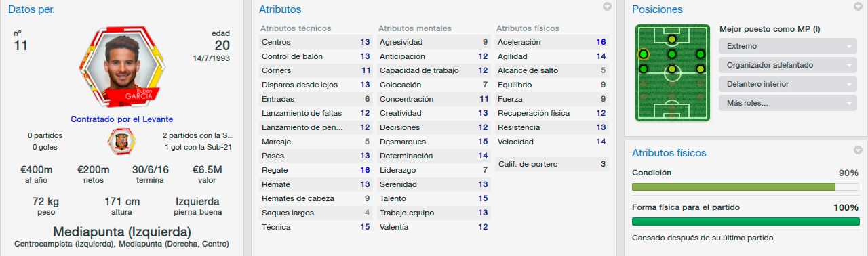Select the right attacking midfielder dot
Screen dimensions: 868x256
pyautogui.click(x=701, y=54)
